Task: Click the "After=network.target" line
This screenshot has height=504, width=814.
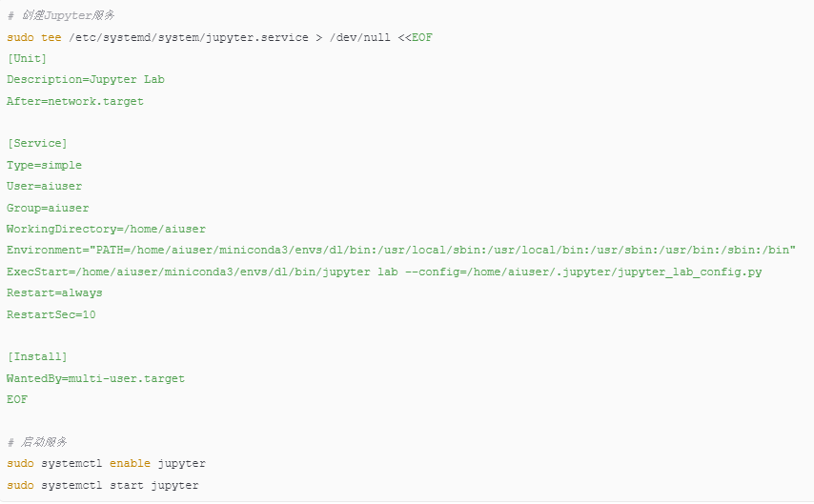Action: pyautogui.click(x=75, y=101)
